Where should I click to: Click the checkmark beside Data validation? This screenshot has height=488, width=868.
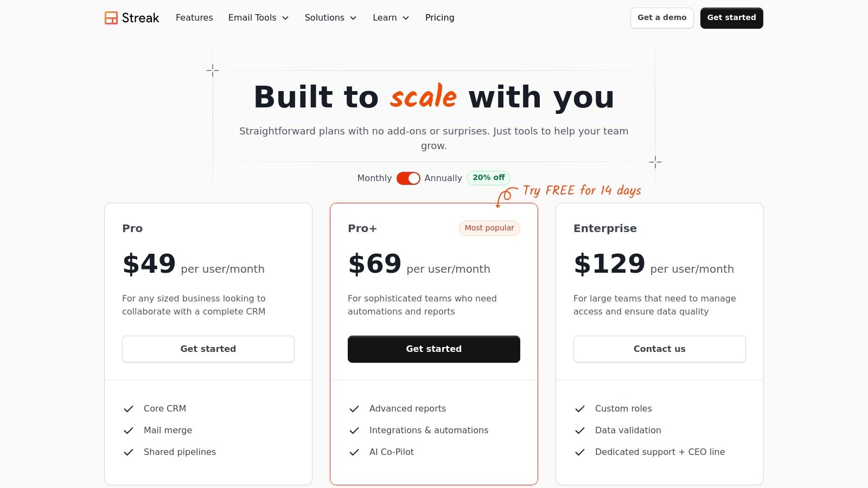coord(580,431)
